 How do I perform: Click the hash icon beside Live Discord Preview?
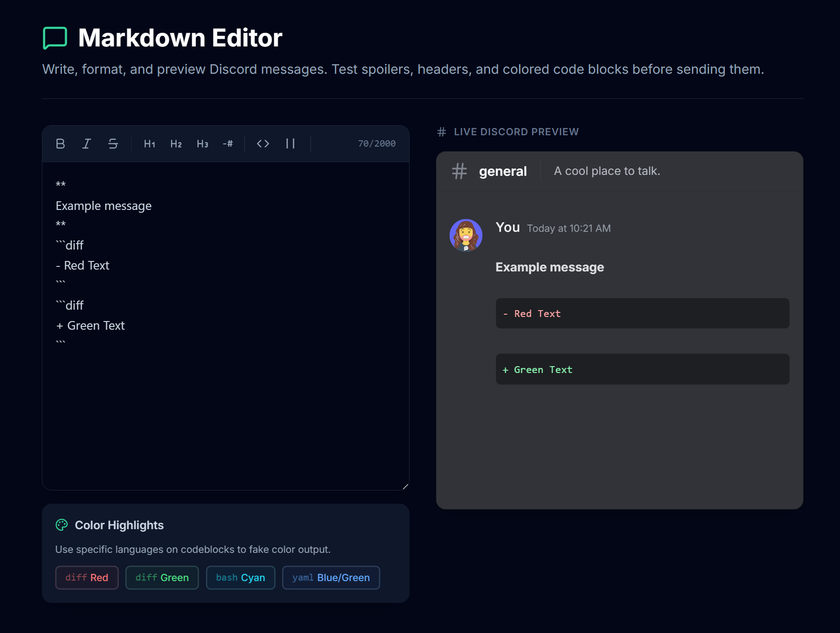[x=441, y=132]
